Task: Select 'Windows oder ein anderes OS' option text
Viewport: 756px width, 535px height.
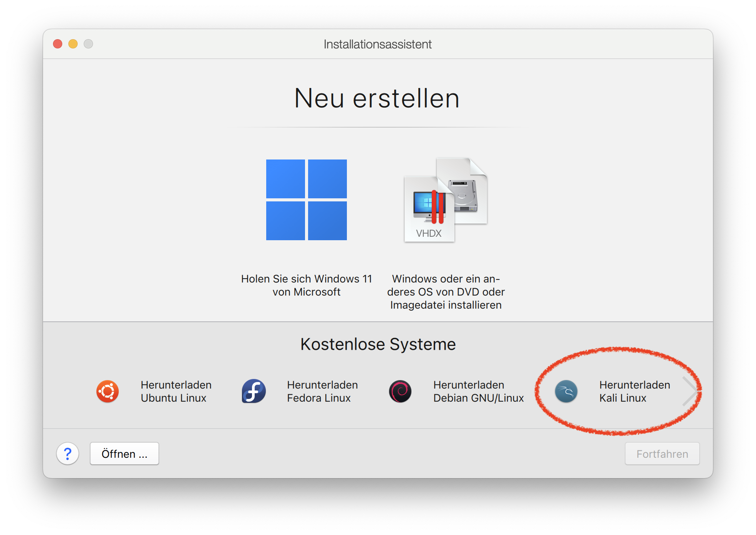Action: (x=446, y=292)
